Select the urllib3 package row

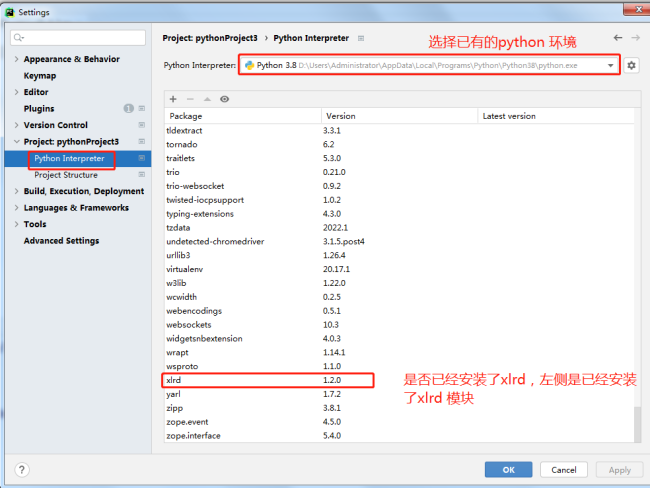(399, 255)
